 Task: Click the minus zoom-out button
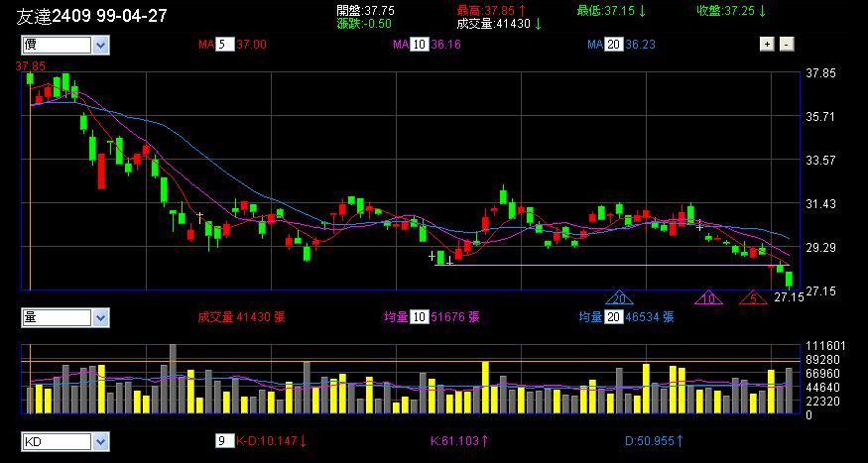(786, 45)
